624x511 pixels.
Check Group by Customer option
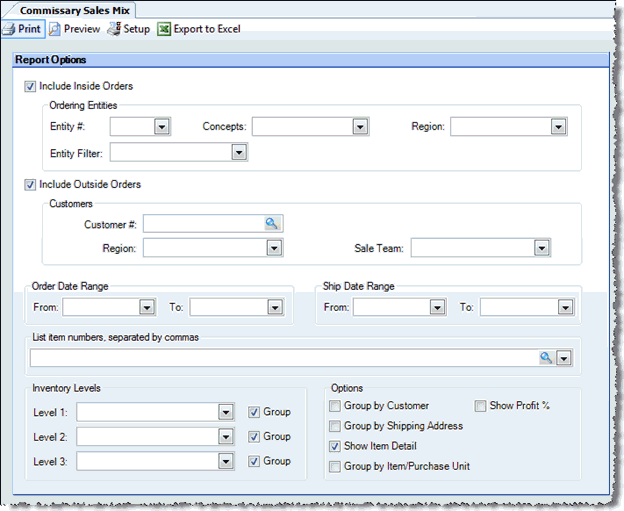[335, 406]
